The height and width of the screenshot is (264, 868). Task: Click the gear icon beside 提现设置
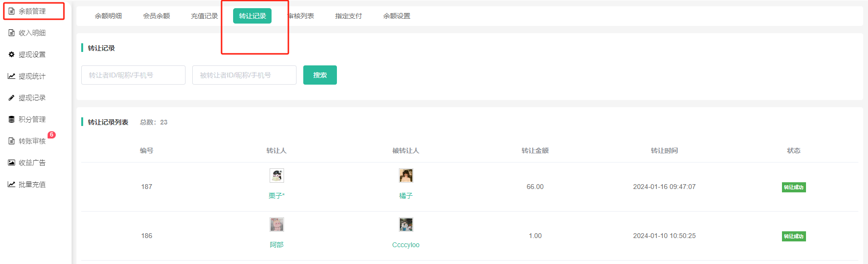12,54
